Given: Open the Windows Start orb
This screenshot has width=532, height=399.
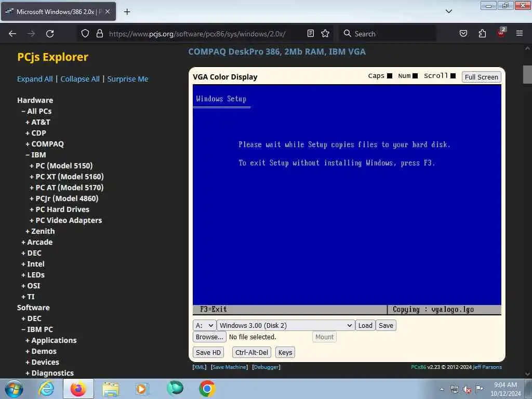Looking at the screenshot, I should pyautogui.click(x=14, y=389).
